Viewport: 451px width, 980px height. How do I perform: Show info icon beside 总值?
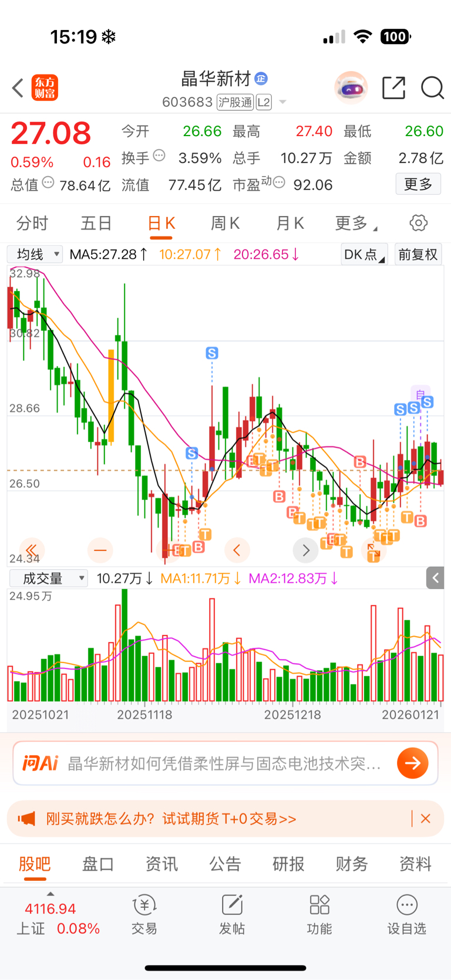pyautogui.click(x=48, y=183)
